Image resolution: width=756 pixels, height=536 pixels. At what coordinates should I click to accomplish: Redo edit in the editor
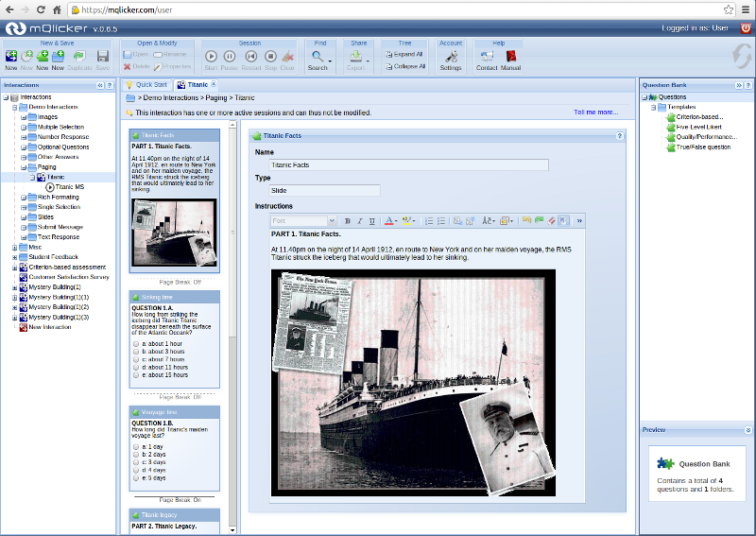(539, 220)
